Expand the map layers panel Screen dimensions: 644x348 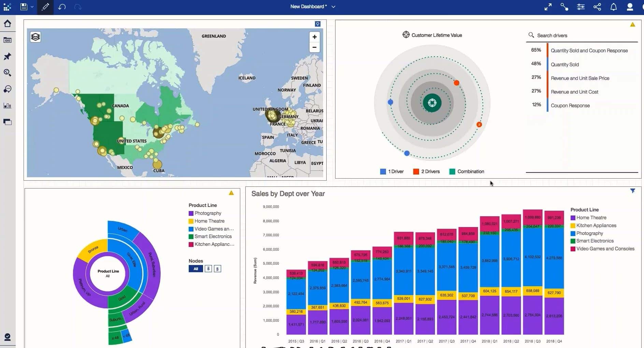click(35, 37)
